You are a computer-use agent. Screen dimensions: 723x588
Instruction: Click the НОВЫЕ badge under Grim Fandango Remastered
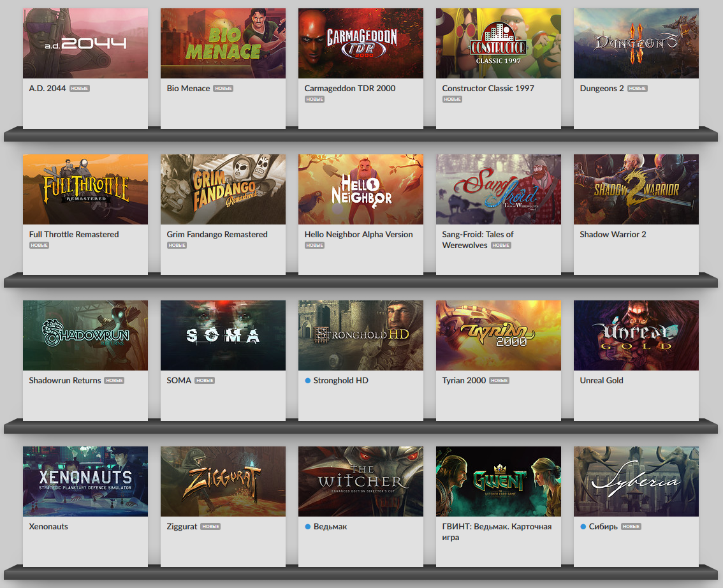click(177, 246)
